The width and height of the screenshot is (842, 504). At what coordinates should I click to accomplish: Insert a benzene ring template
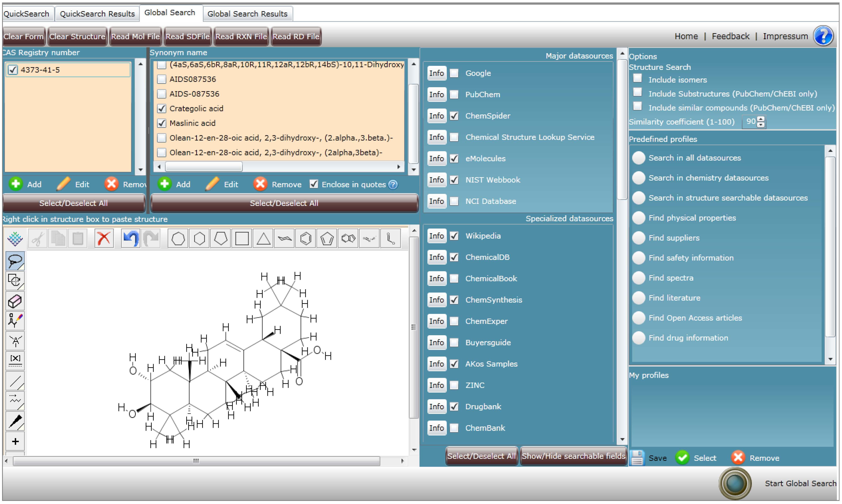[x=306, y=239]
